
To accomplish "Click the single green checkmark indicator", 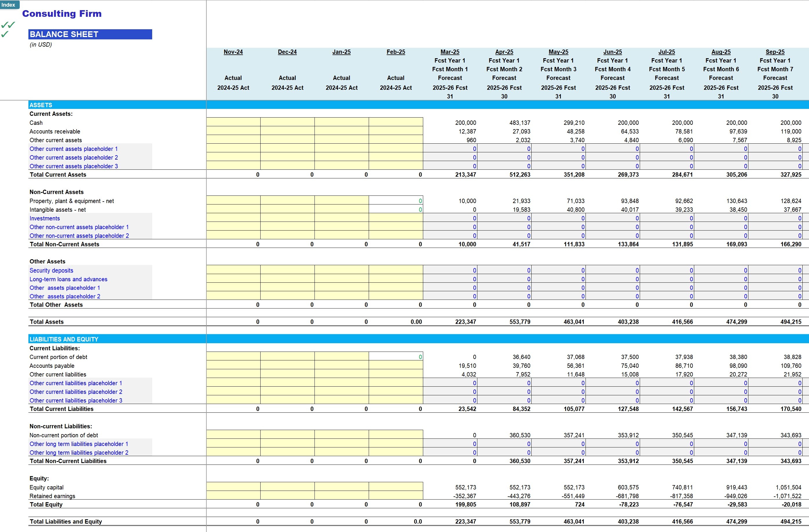I will [x=5, y=34].
